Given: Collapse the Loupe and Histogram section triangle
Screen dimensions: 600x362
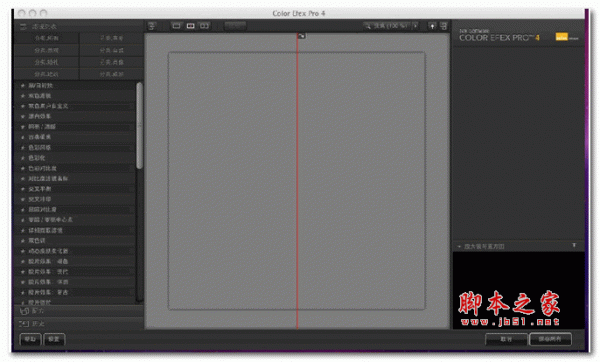Looking at the screenshot, I should pyautogui.click(x=459, y=246).
